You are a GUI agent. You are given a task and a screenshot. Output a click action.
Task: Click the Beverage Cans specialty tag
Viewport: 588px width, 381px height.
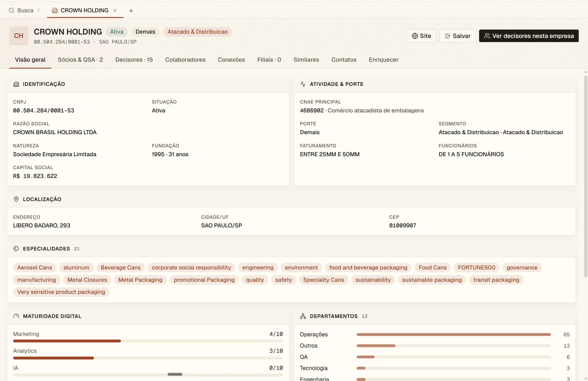pos(121,267)
